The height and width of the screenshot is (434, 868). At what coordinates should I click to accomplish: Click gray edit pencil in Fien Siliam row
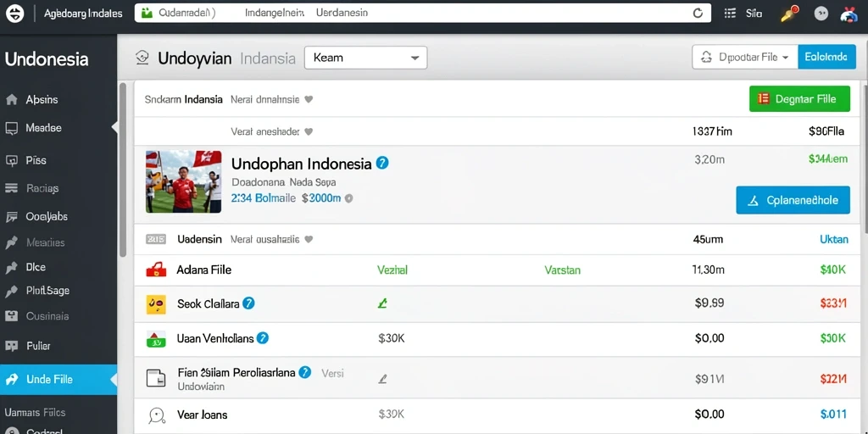click(x=382, y=379)
